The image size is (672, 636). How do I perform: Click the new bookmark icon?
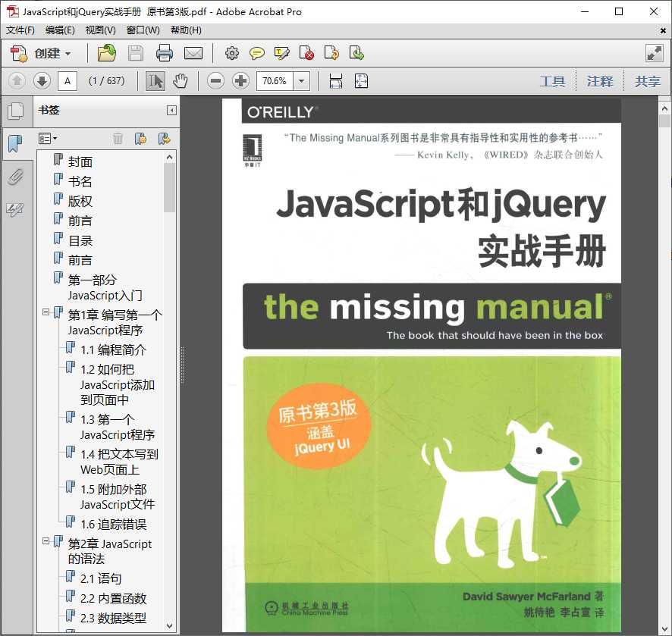[x=140, y=138]
